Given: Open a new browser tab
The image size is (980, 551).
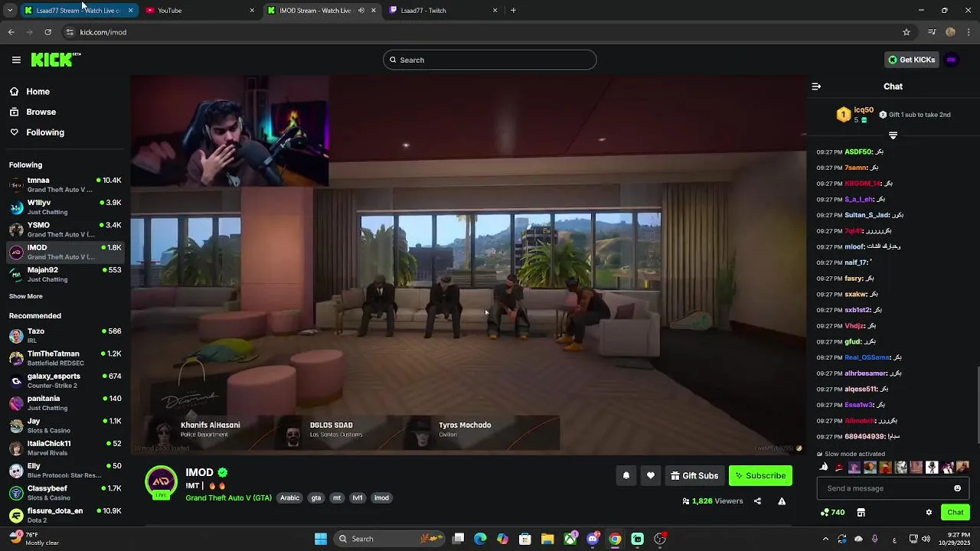Looking at the screenshot, I should coord(513,11).
